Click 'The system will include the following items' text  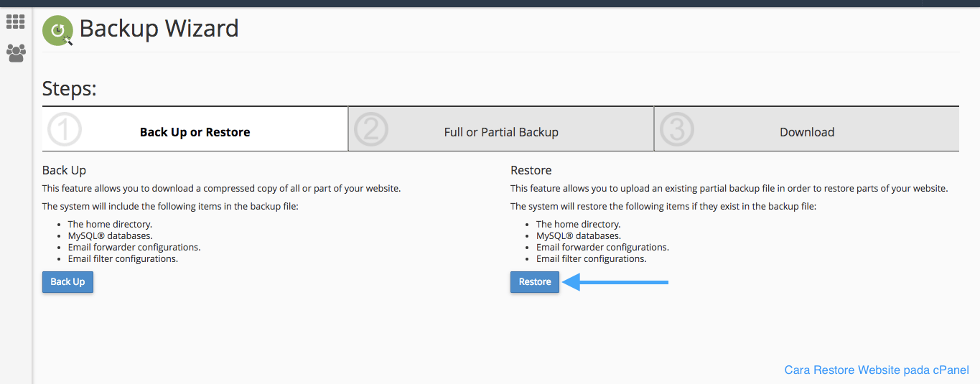[170, 207]
